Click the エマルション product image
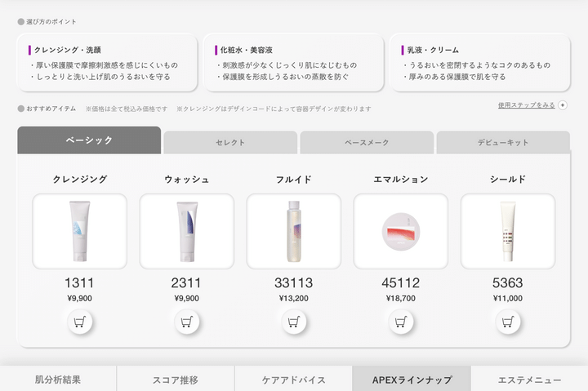588x391 pixels. click(400, 231)
